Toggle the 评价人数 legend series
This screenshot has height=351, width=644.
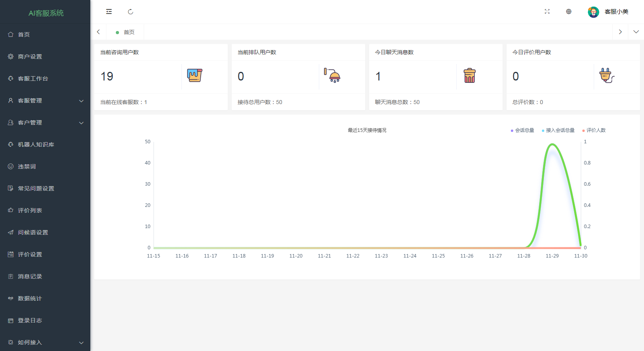pos(594,130)
